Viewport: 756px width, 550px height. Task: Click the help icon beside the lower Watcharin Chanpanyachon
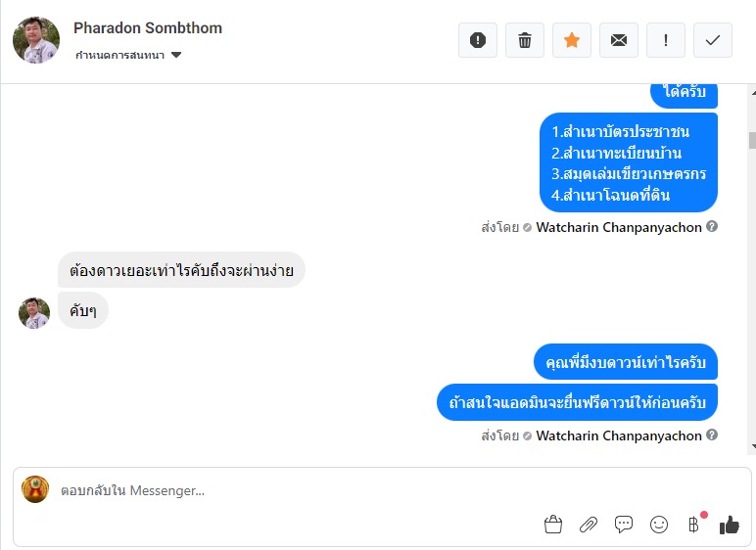[712, 435]
